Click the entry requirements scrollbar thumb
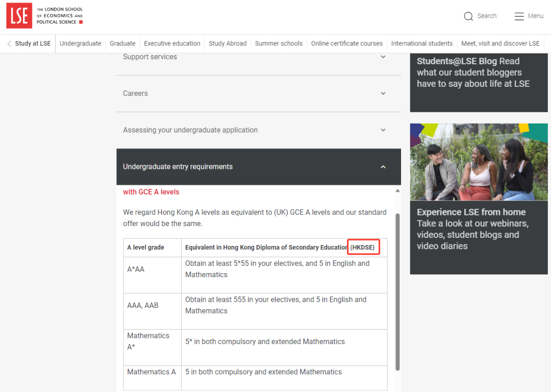 (x=397, y=292)
